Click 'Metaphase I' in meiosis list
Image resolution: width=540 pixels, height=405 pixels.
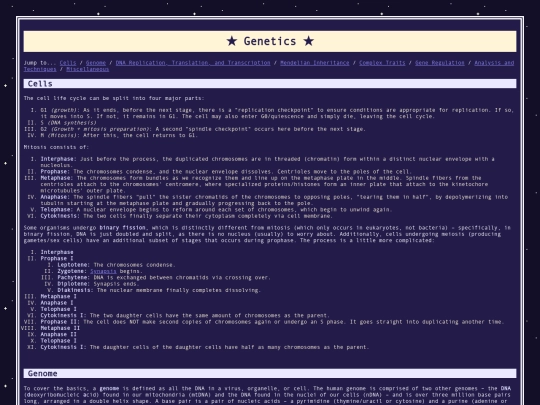pos(59,297)
